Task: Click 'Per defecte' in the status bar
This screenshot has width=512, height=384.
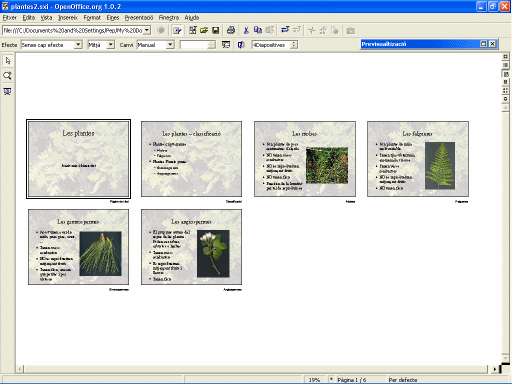Action: [x=403, y=380]
